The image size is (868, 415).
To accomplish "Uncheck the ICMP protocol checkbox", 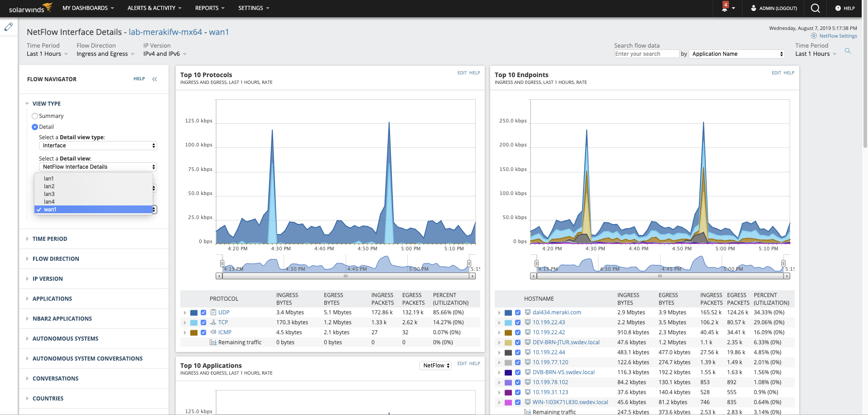I will pyautogui.click(x=203, y=332).
